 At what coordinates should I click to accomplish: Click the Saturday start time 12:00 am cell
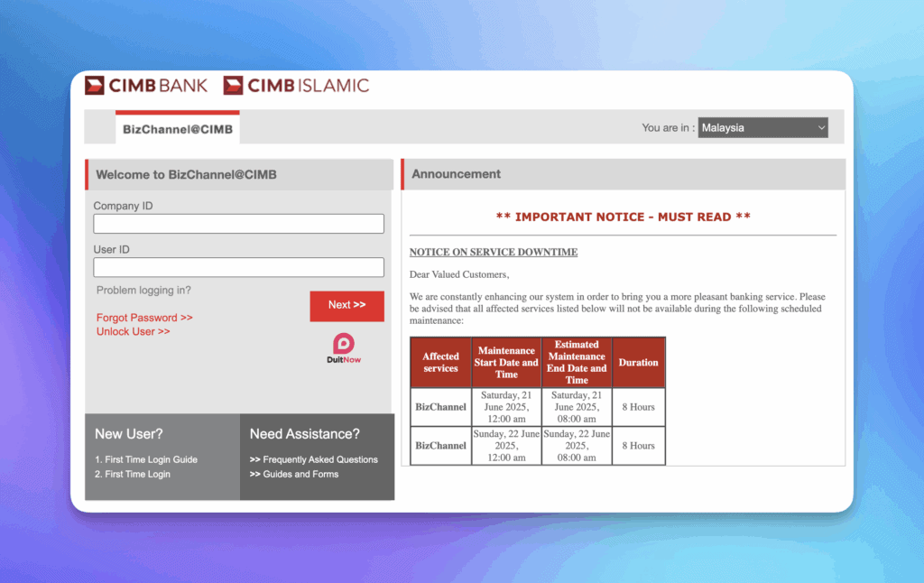(x=506, y=407)
